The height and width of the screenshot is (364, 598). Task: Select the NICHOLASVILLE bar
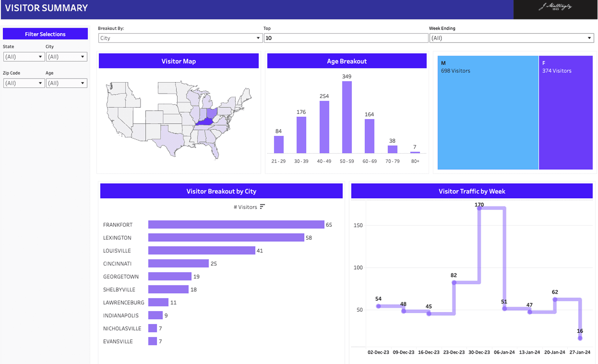[153, 328]
